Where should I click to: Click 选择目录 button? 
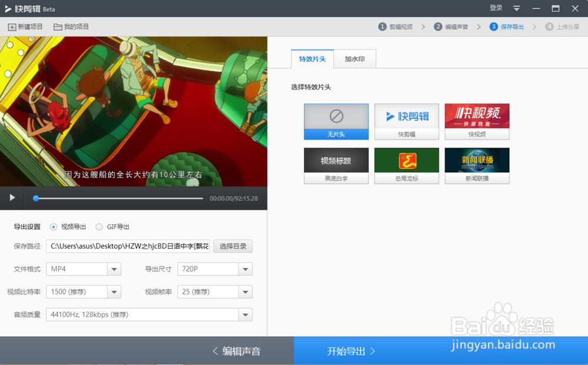(x=233, y=246)
